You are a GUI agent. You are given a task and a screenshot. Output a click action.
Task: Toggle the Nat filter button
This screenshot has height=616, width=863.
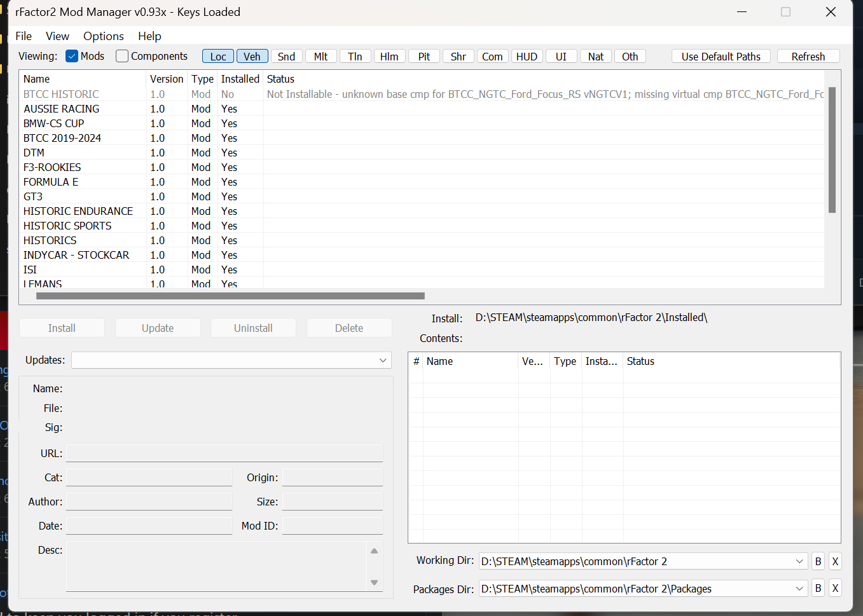(x=595, y=57)
